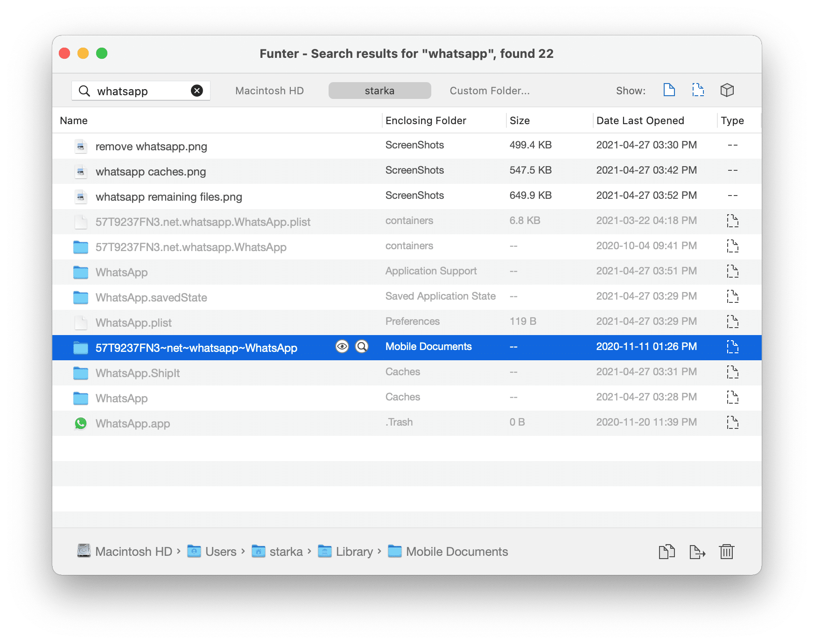Viewport: 814px width, 644px height.
Task: Click folder icon of WhatsApp.savedState
Action: (81, 297)
